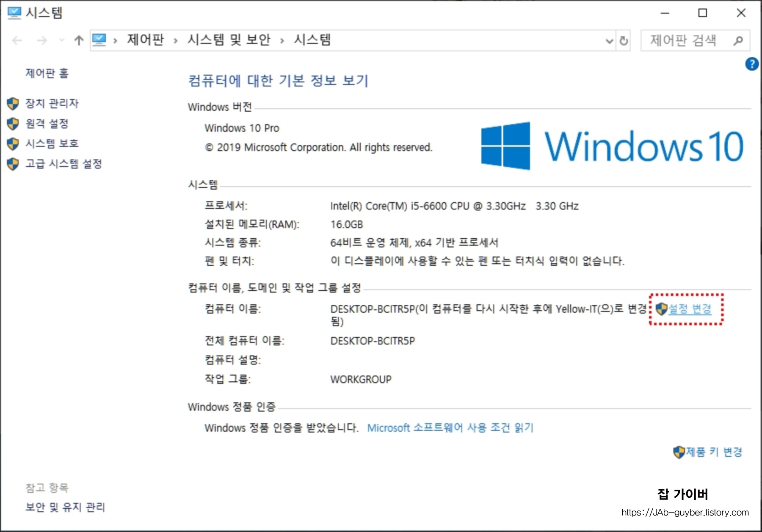Open 고급 시스템 설정 link

point(64,164)
